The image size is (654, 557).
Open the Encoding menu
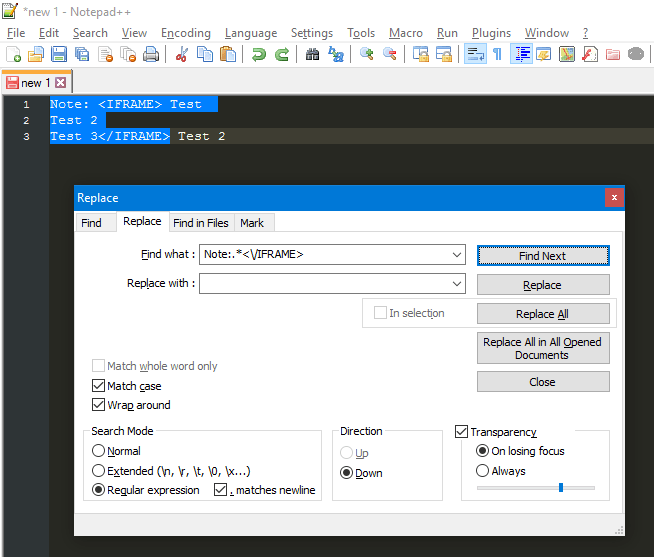coord(185,33)
